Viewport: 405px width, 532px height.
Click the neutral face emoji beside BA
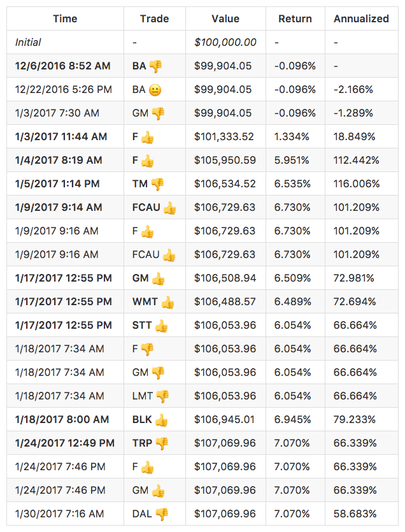coord(155,90)
